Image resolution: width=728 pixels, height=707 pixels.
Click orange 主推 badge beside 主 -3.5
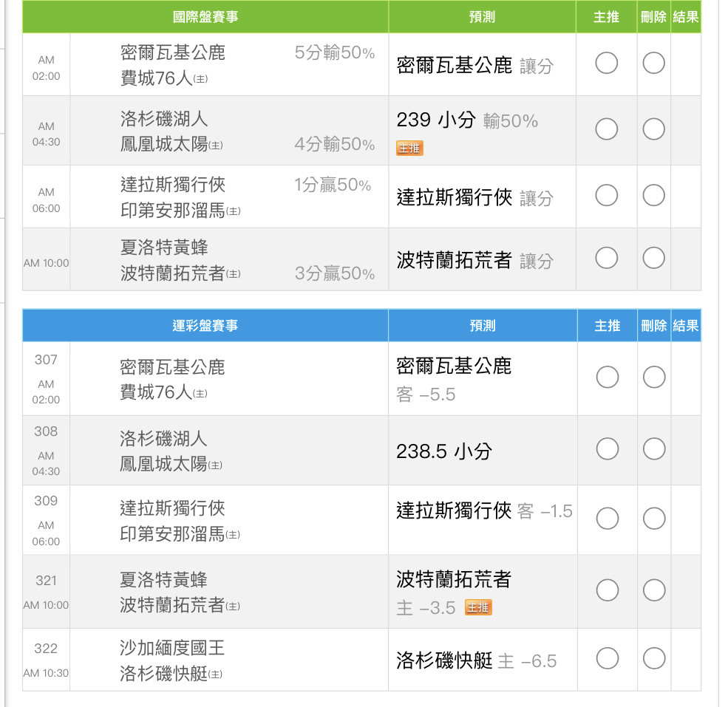pos(478,607)
